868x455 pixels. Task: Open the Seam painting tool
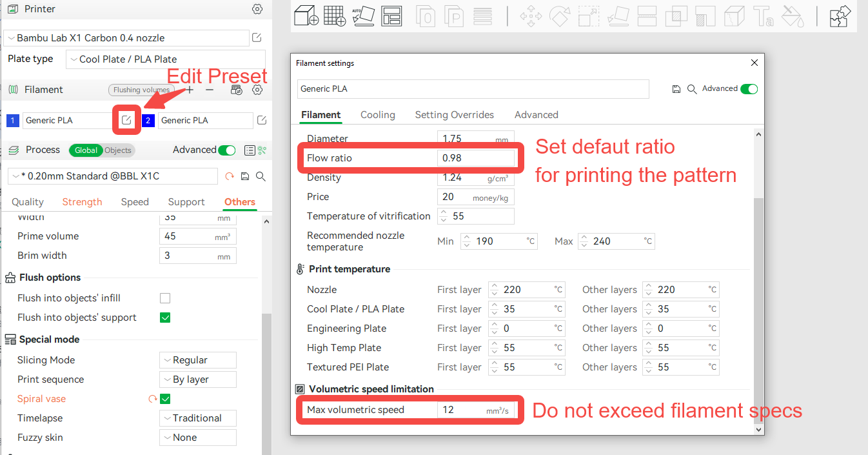click(x=734, y=15)
